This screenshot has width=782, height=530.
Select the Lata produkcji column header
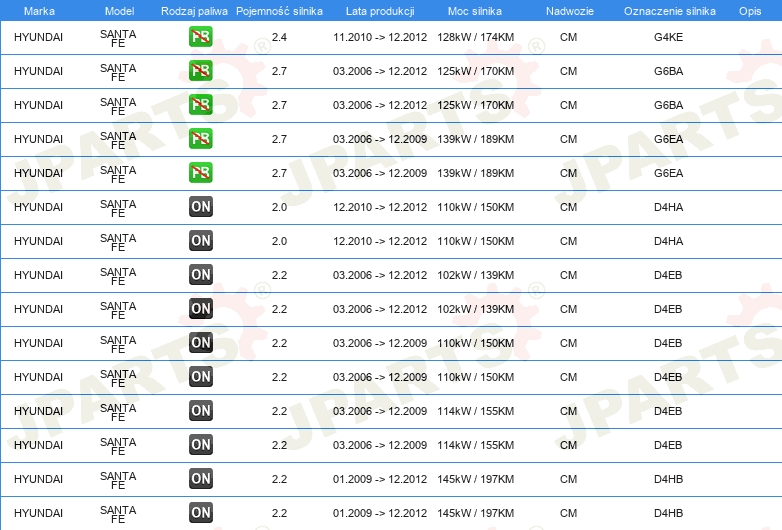point(380,11)
